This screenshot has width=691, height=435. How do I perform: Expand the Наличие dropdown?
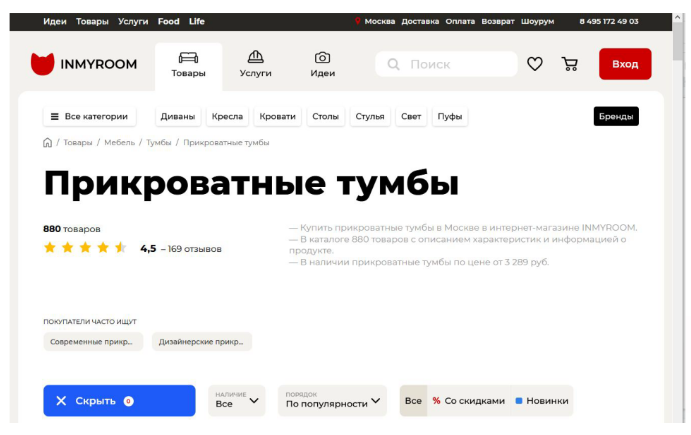pyautogui.click(x=237, y=401)
